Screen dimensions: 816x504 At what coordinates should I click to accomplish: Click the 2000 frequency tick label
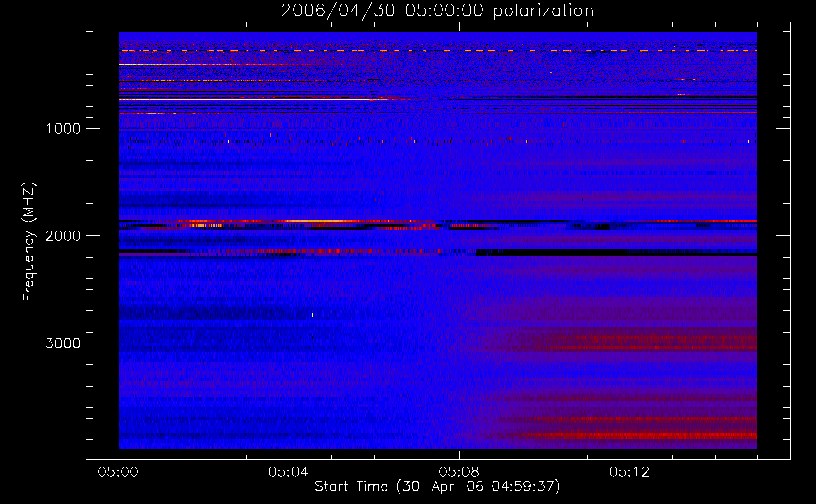pyautogui.click(x=63, y=236)
